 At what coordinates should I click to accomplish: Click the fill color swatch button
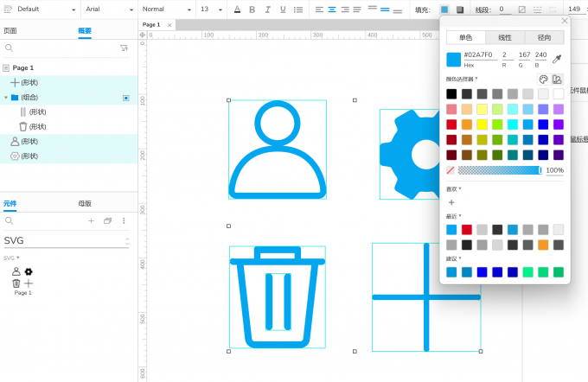coord(444,10)
